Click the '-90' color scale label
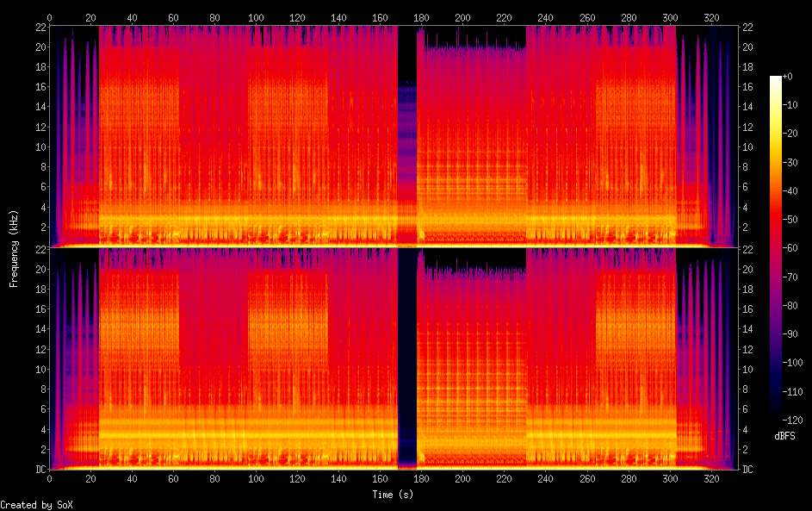 [790, 334]
